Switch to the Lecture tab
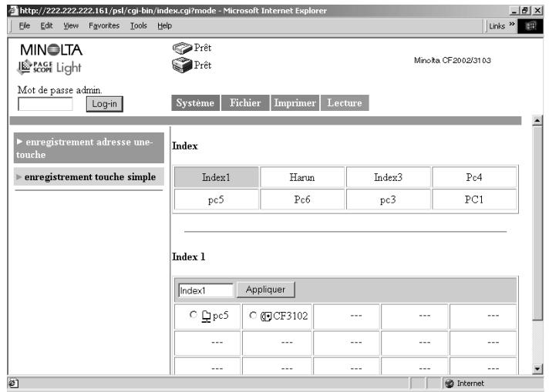The width and height of the screenshot is (549, 392). (345, 102)
